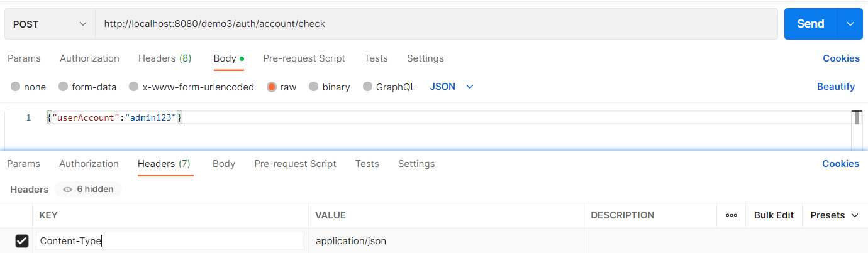The height and width of the screenshot is (253, 868).
Task: Open the lower Tests tab
Action: [367, 164]
